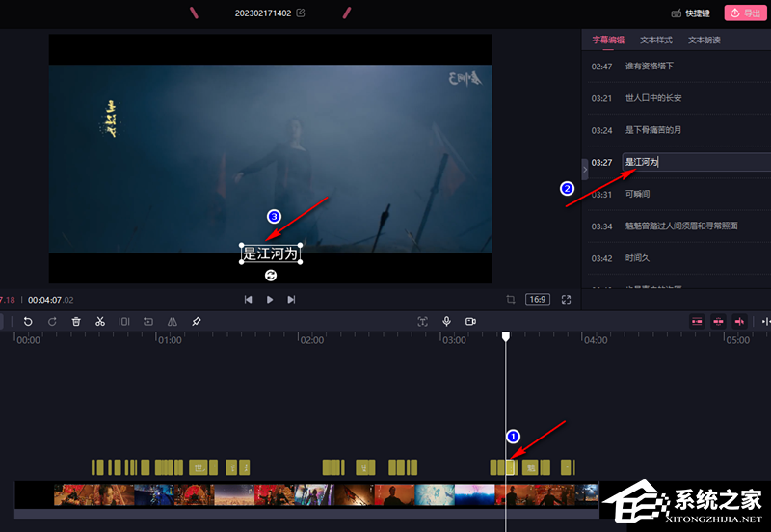This screenshot has height=532, width=771.
Task: Select subtitle row 世人口中的长安 at 03:21
Action: pyautogui.click(x=678, y=98)
